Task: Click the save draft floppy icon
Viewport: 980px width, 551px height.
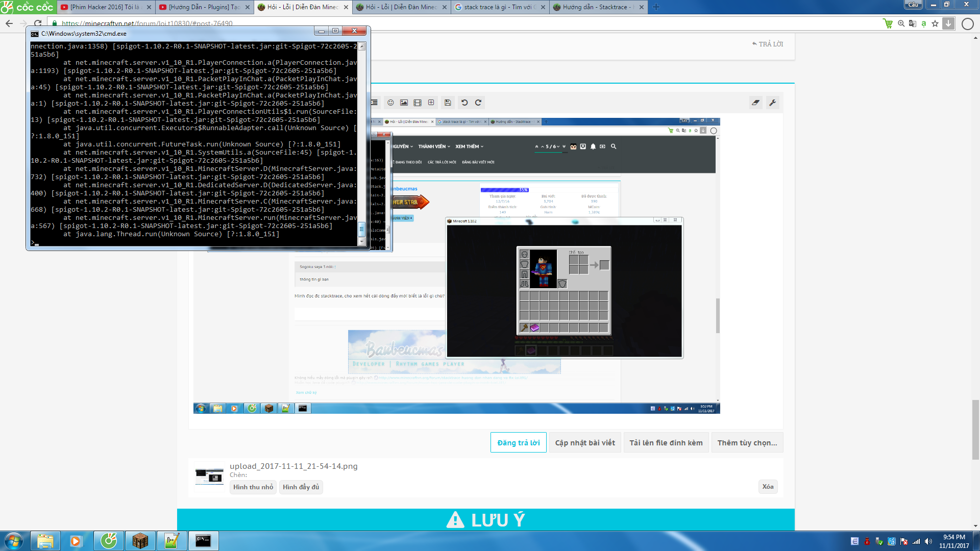Action: tap(448, 103)
